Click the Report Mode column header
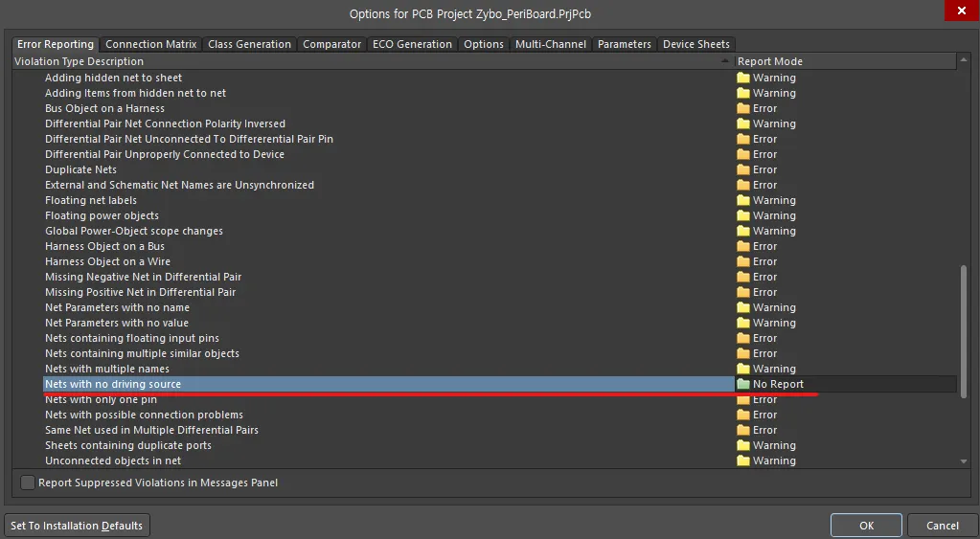980x539 pixels. [843, 61]
